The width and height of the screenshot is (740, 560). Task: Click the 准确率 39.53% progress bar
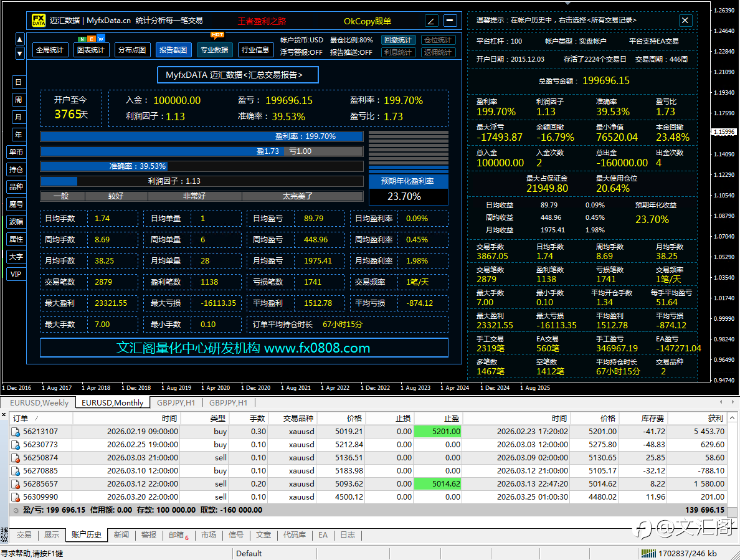[202, 166]
